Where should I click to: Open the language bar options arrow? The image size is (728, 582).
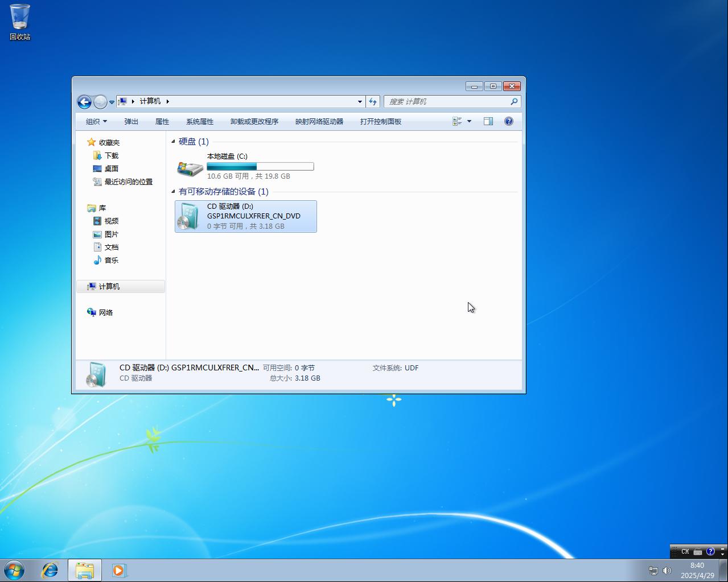coord(723,553)
